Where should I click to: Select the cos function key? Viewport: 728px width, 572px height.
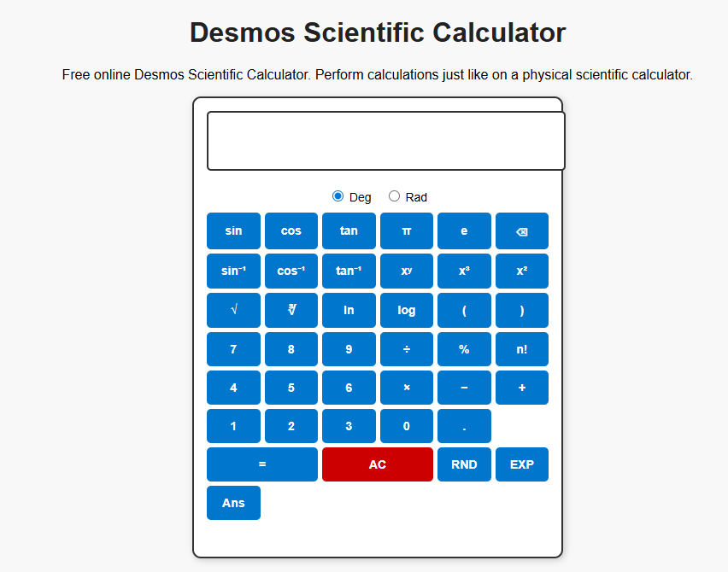pyautogui.click(x=291, y=231)
